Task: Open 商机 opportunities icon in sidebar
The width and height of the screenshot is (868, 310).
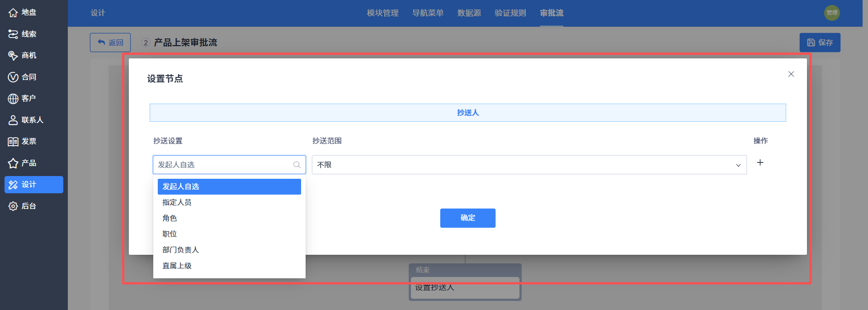Action: click(x=13, y=55)
